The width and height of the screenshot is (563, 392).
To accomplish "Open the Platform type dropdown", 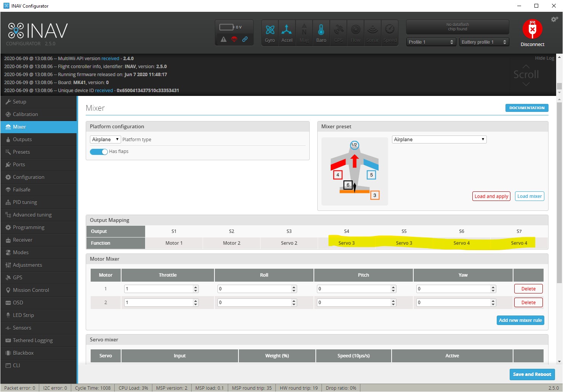I will click(x=105, y=139).
